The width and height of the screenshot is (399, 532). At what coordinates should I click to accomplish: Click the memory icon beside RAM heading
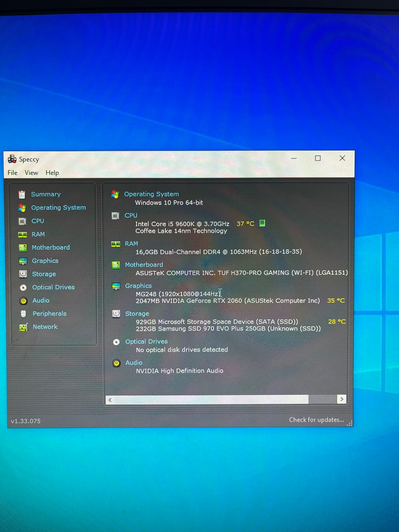click(116, 244)
